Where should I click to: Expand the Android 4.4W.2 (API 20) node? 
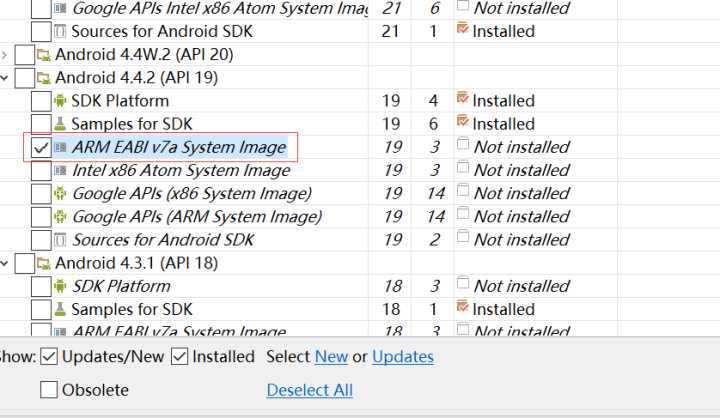point(6,54)
